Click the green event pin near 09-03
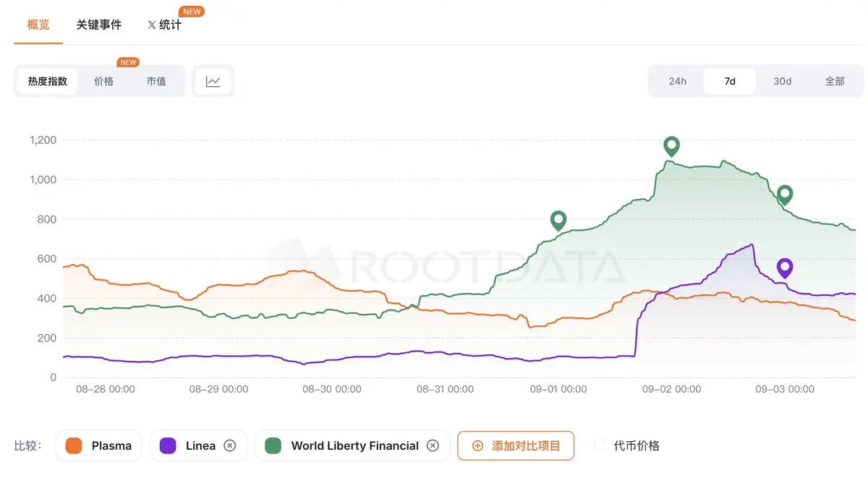 point(785,195)
